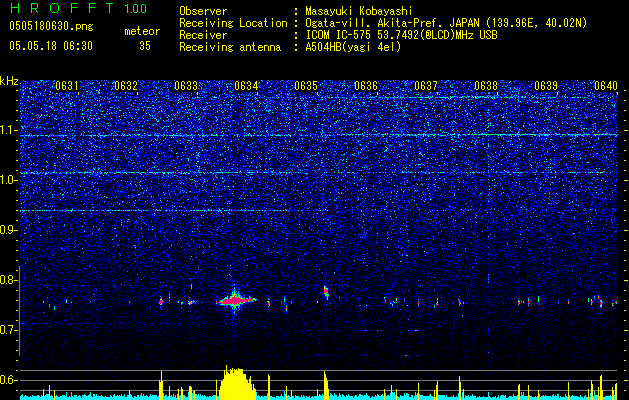
Task: Click the 0635 time marker
Action: coord(306,86)
